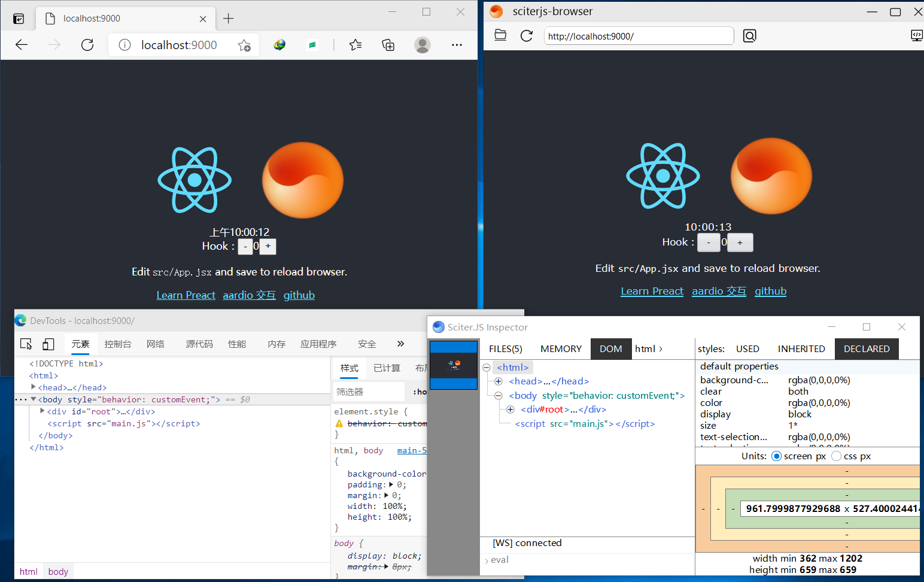
Task: Expand div id=root in DevTools tree
Action: [42, 411]
